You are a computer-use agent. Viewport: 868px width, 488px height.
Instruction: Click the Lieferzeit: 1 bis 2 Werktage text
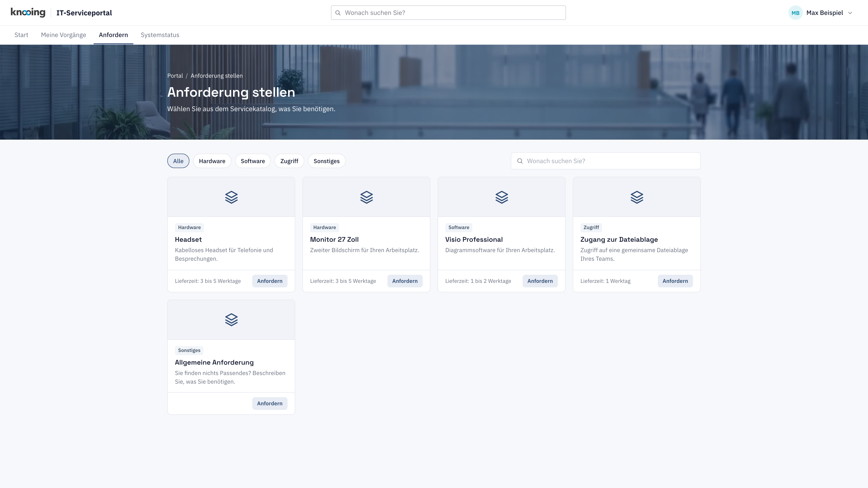coord(478,281)
